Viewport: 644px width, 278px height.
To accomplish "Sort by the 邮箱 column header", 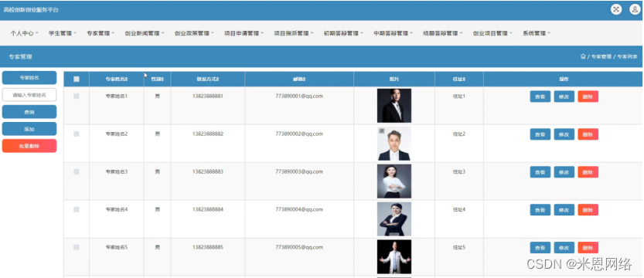I will pyautogui.click(x=299, y=79).
